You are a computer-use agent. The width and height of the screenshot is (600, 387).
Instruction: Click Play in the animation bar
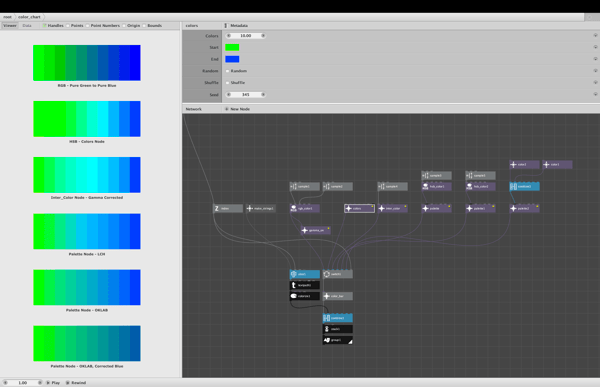53,382
